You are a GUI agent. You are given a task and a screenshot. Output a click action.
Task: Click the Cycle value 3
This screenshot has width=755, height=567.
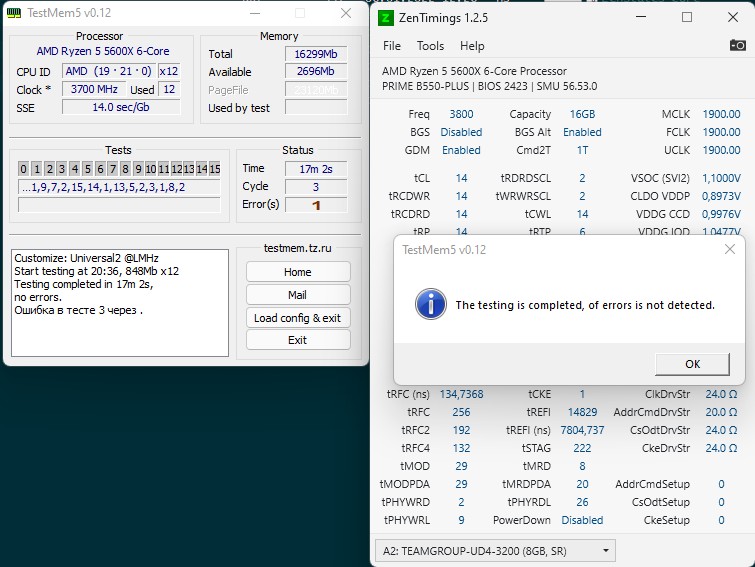click(316, 187)
